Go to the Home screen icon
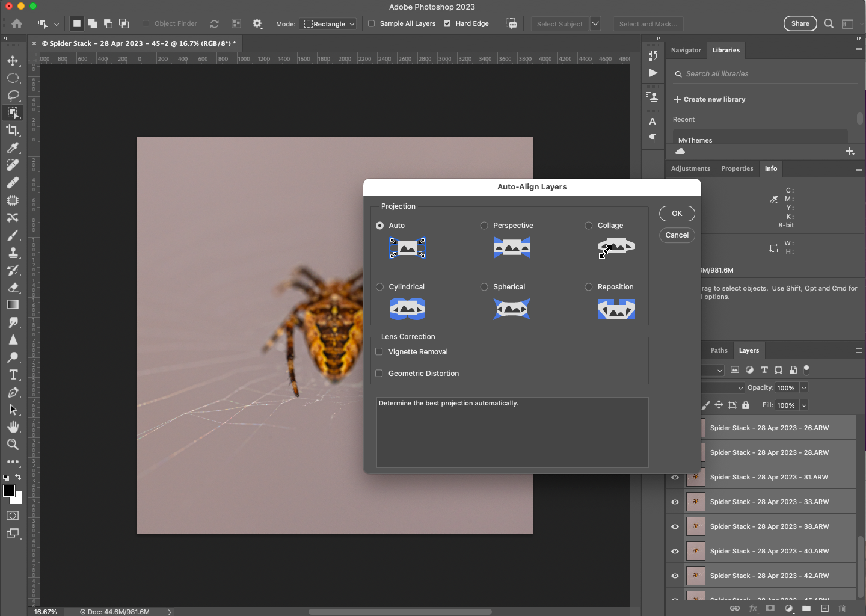Image resolution: width=866 pixels, height=616 pixels. point(17,23)
